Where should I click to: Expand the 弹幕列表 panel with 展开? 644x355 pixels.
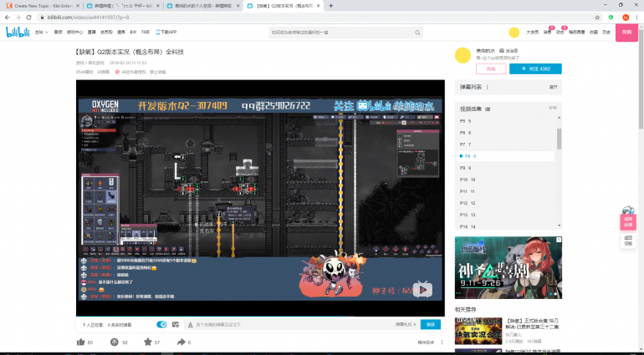pos(553,88)
